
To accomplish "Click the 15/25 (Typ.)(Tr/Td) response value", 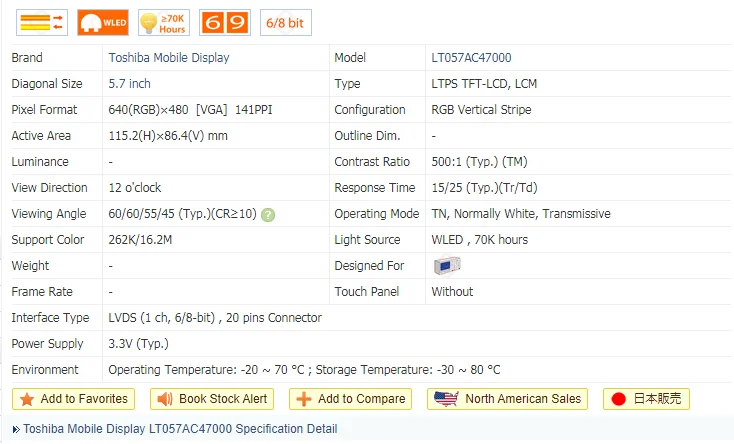I will click(x=484, y=188).
